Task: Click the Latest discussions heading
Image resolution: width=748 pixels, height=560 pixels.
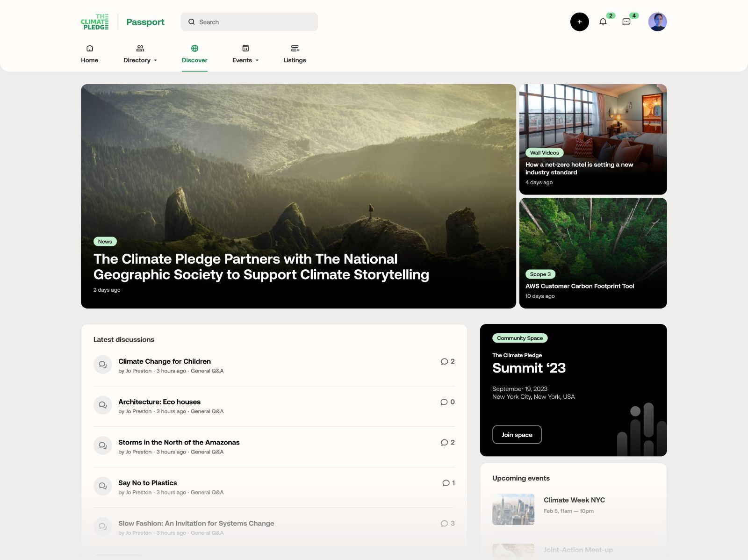Action: click(124, 340)
